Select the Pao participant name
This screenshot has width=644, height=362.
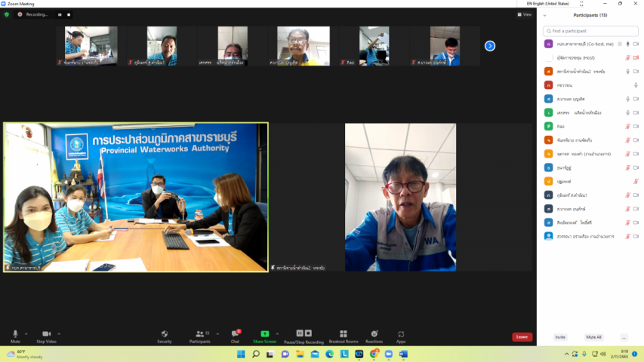point(561,127)
